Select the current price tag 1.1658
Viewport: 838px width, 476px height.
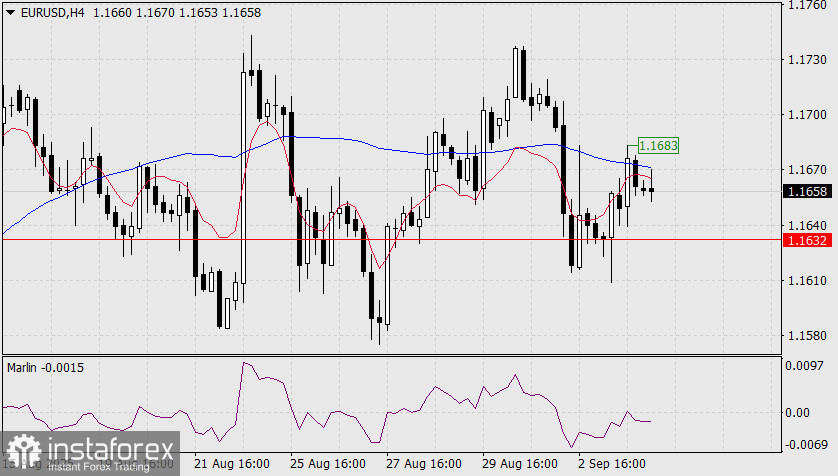(807, 191)
